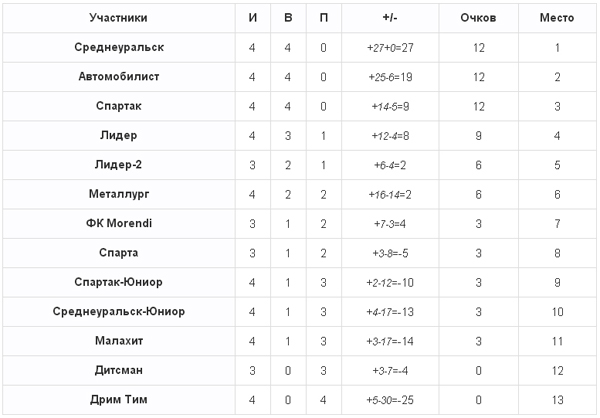Select the Среднеуральск-Юниор team name
Image resolution: width=600 pixels, height=418 pixels.
tap(119, 312)
